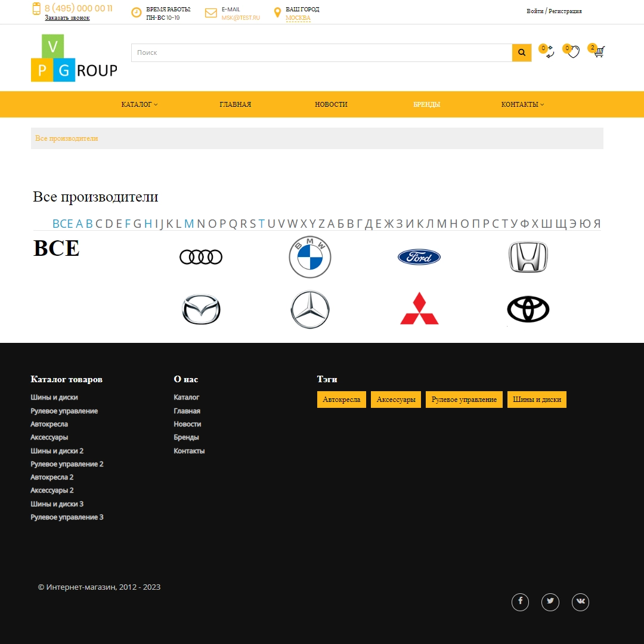Image resolution: width=644 pixels, height=644 pixels.
Task: Click the VK social icon in footer
Action: 580,602
